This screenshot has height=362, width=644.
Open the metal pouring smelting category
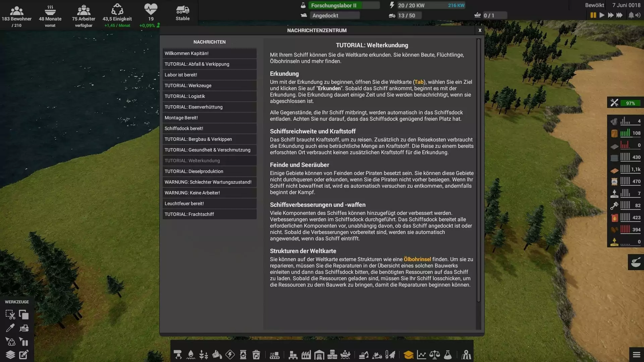coord(217,355)
